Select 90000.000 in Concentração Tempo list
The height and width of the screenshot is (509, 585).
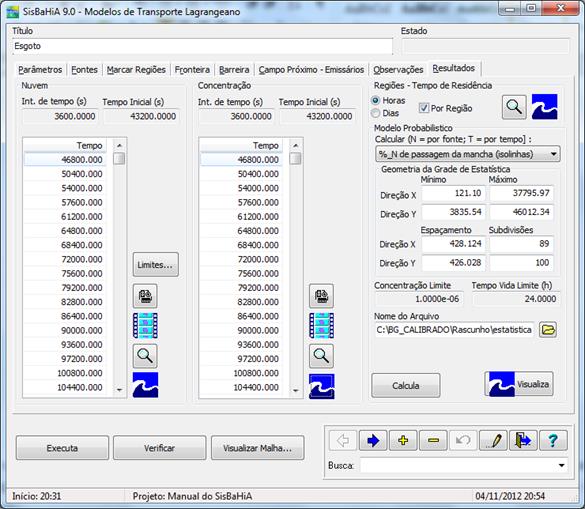[241, 331]
